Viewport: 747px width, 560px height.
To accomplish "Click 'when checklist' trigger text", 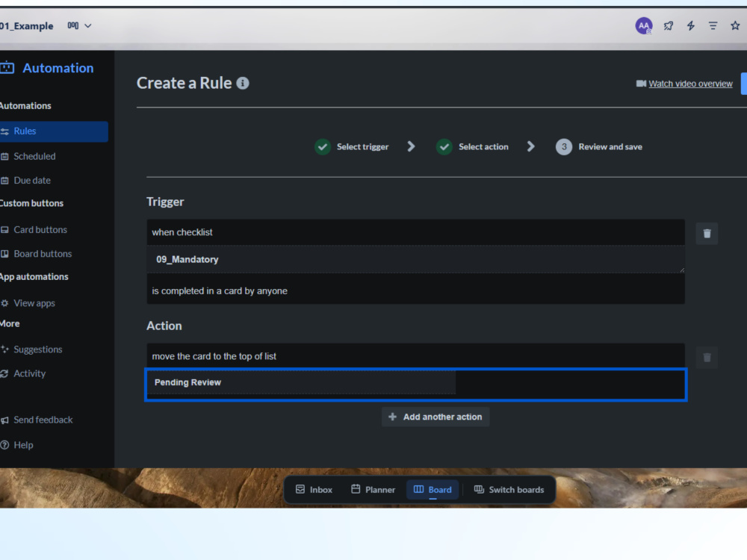I will click(182, 232).
